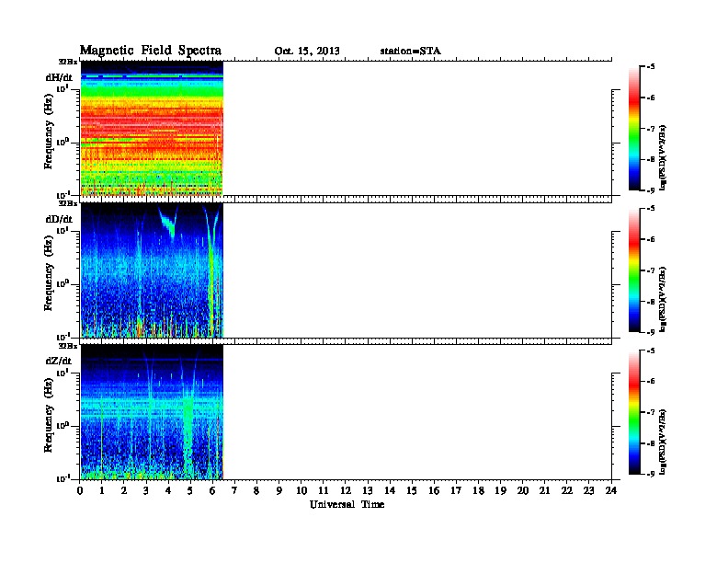Click hour tick label "5" on time axis

190,491
